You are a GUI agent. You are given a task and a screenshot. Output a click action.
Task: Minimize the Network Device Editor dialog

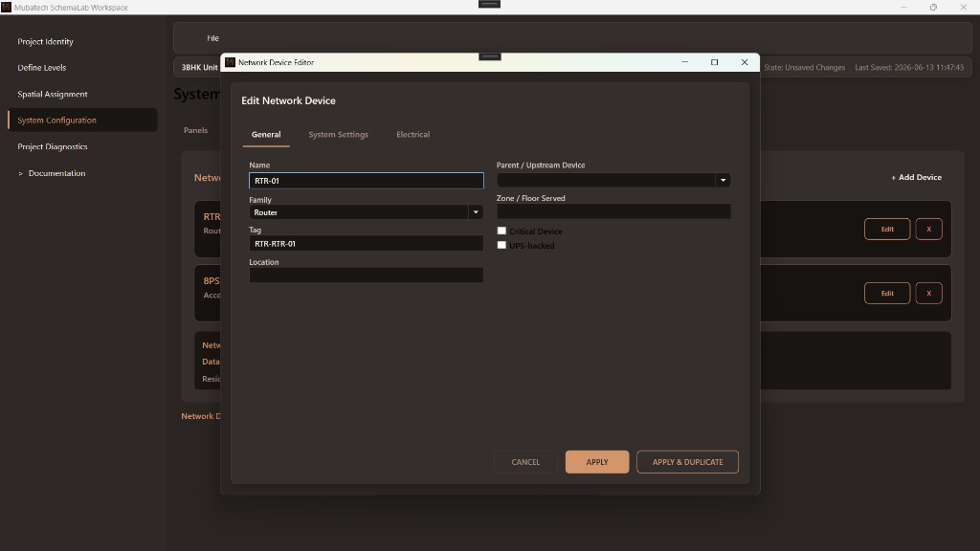point(685,62)
